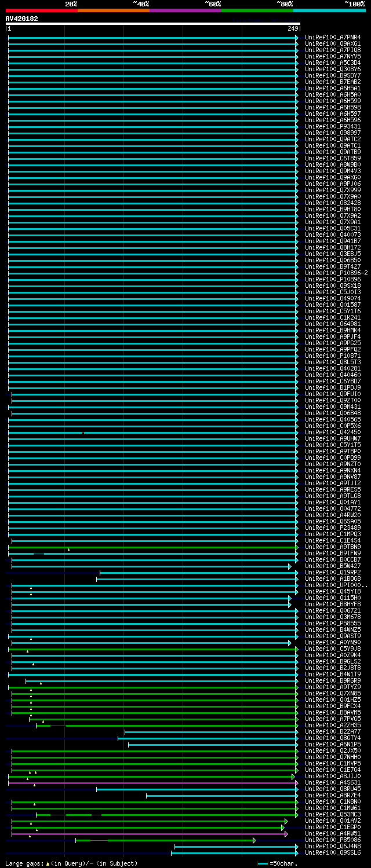Select label UniRef100_B9HMK4
The height and width of the screenshot is (868, 371).
point(333,330)
